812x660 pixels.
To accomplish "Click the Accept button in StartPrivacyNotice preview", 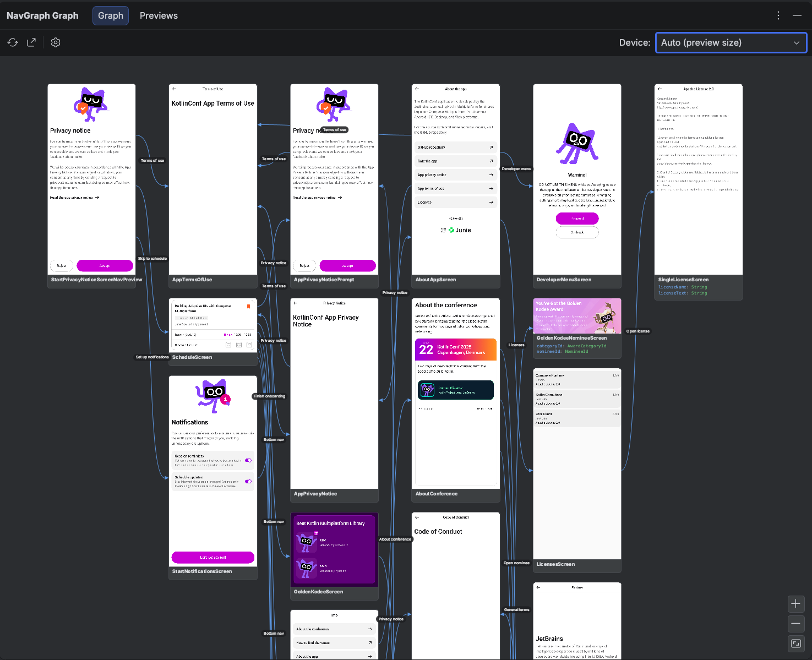I will click(105, 265).
